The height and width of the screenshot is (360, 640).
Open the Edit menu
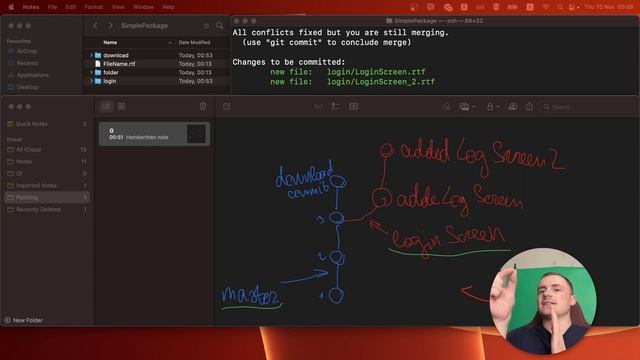(x=71, y=7)
